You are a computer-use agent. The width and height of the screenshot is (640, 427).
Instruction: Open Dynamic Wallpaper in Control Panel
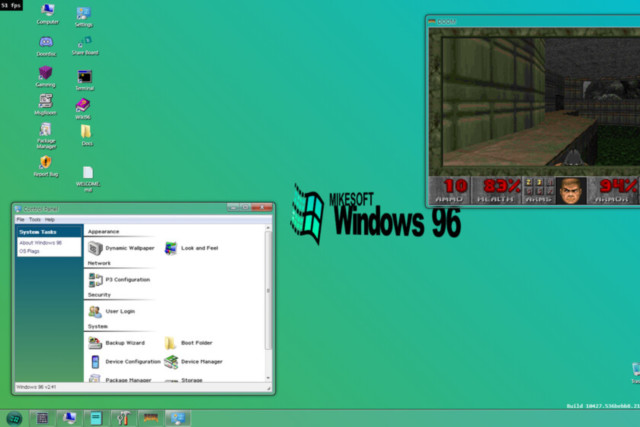coord(121,248)
